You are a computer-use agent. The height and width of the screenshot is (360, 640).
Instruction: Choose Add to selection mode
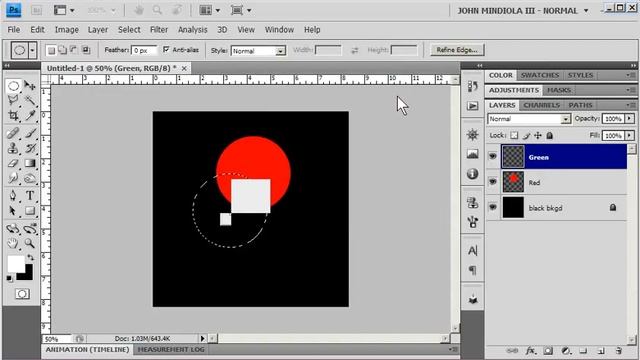pyautogui.click(x=62, y=50)
